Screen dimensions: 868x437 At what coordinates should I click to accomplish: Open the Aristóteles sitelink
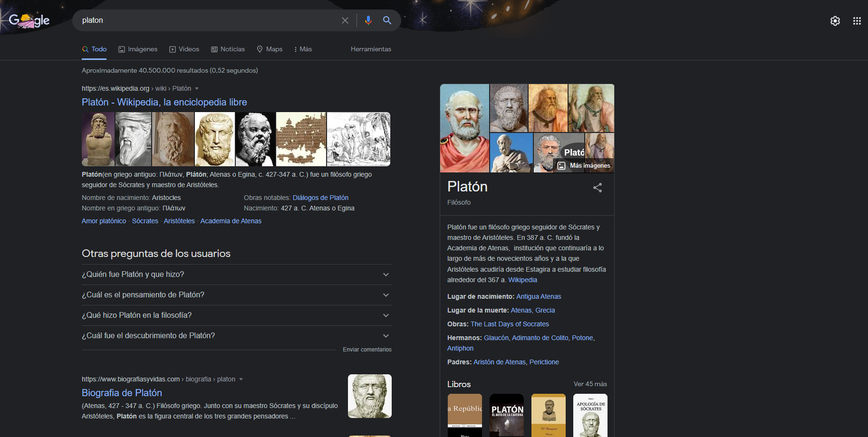click(179, 221)
